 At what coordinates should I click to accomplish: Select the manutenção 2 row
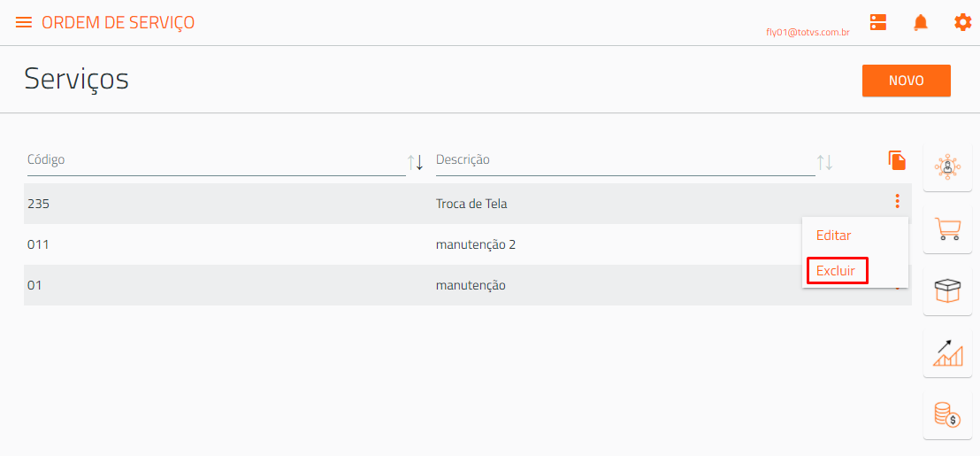[468, 244]
